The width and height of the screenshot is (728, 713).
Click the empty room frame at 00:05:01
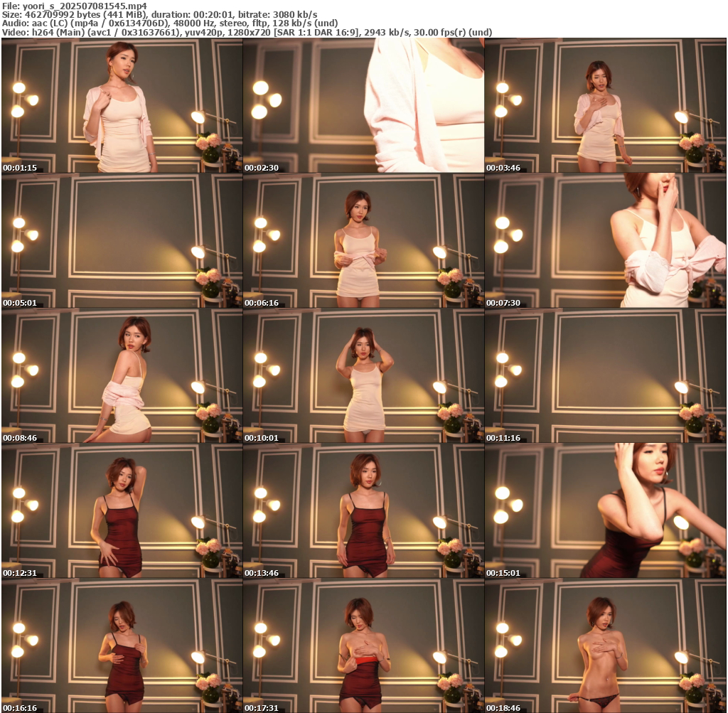(122, 241)
